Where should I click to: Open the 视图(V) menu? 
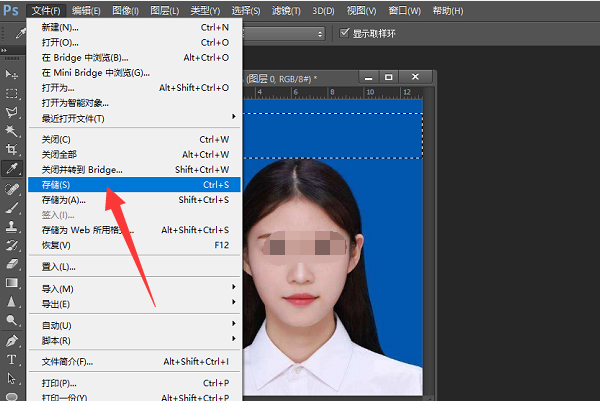(x=362, y=11)
